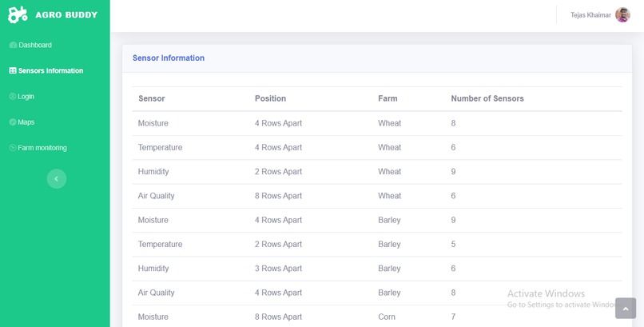Select the Moisture cell in the Corn row

(x=153, y=317)
